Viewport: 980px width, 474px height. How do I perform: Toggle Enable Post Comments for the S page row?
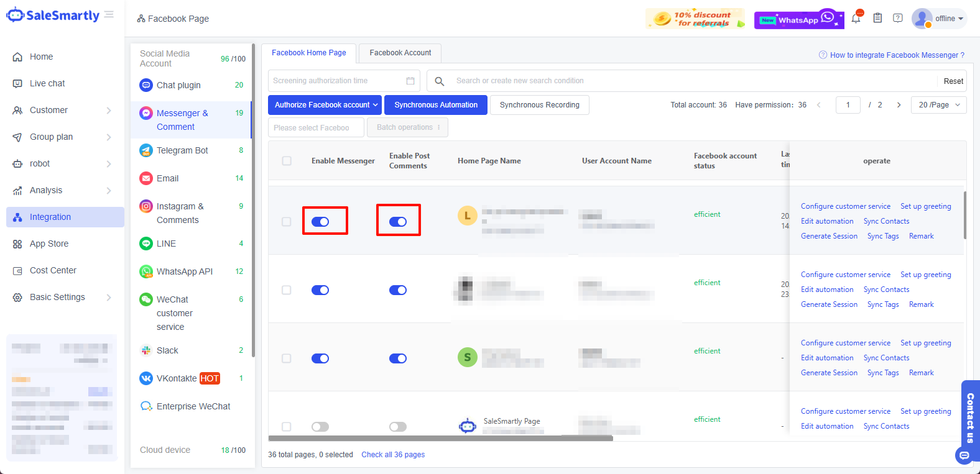pos(398,358)
